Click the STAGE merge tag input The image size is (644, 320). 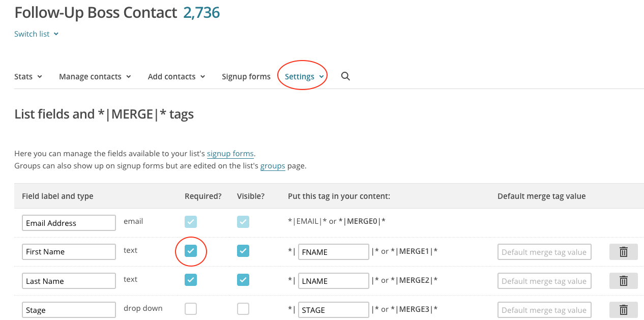[x=334, y=310]
